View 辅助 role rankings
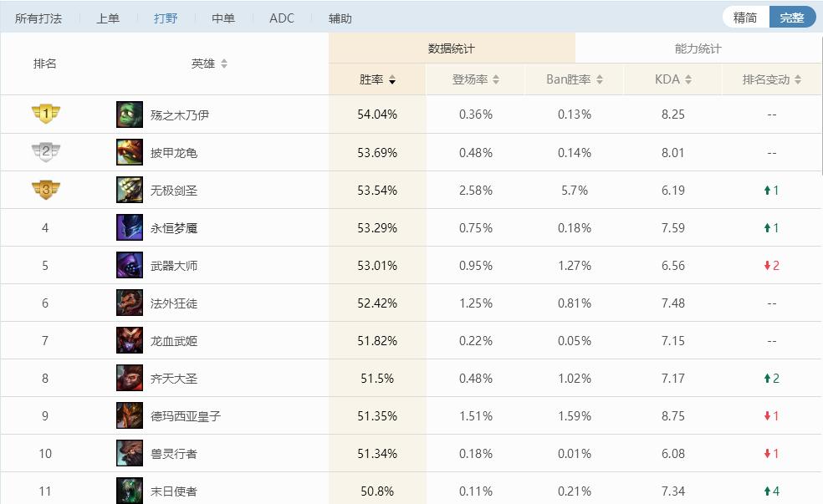823x504 pixels. coord(340,18)
